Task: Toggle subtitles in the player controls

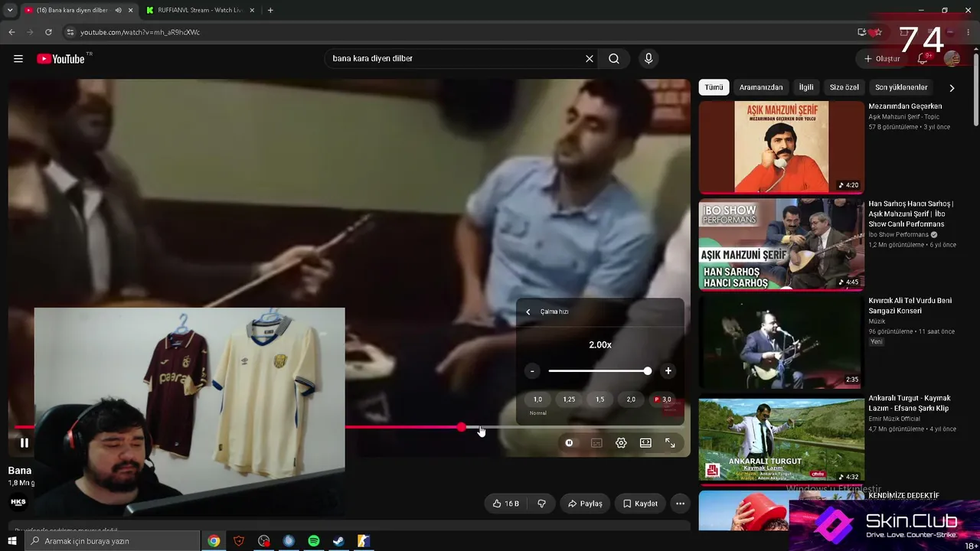Action: pyautogui.click(x=596, y=442)
